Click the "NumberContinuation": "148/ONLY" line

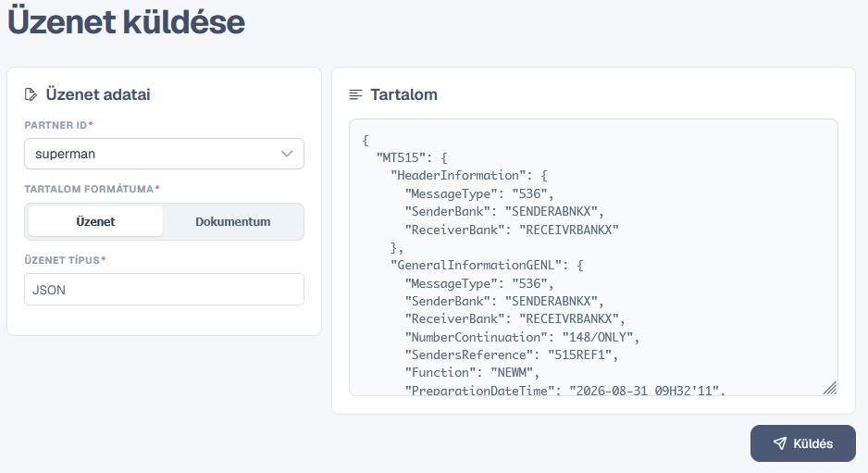point(522,337)
